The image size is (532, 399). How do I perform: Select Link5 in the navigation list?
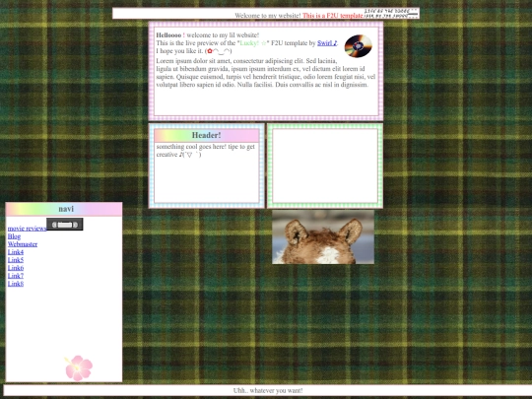(16, 260)
